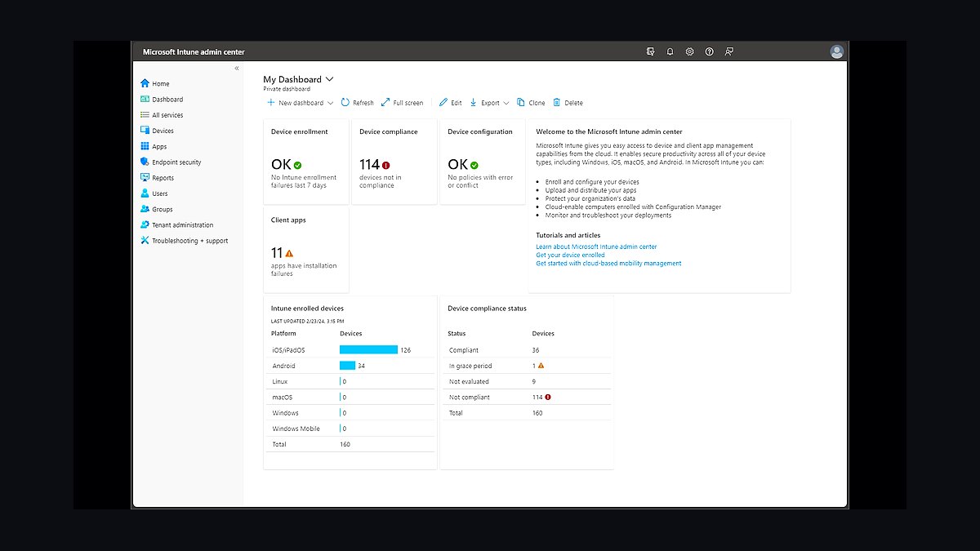Click the warning icon in grace period row
Viewport: 980px width, 551px height.
541,366
